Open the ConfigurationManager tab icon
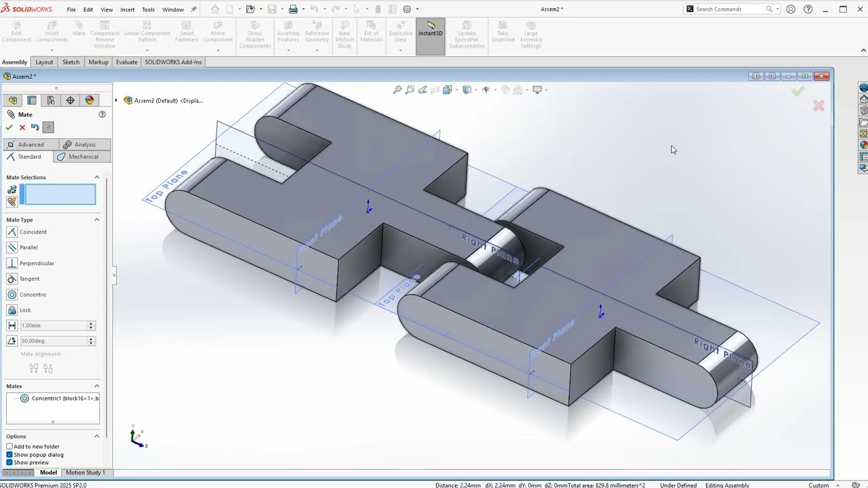This screenshot has height=488, width=868. coord(51,100)
